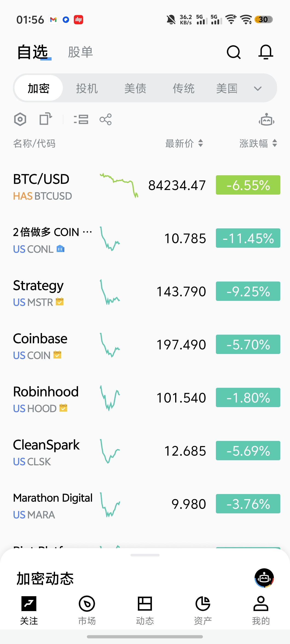Tap the list layout view icon
290x644 pixels.
81,119
